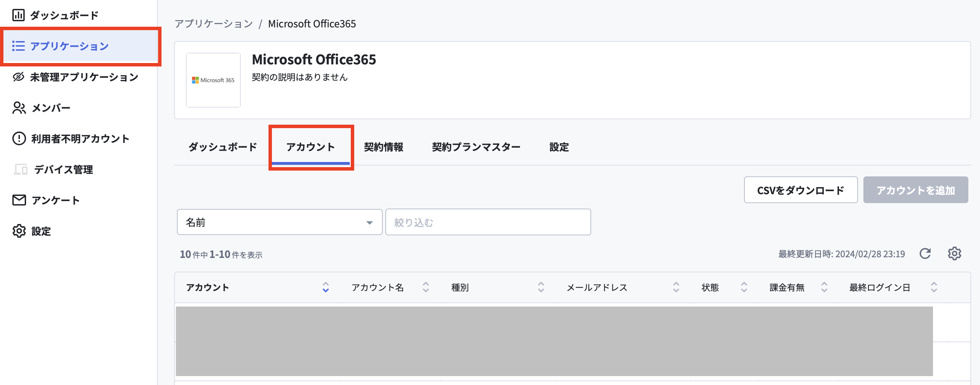
Task: Click the Microsoft 365 logo thumbnail
Action: (x=213, y=80)
